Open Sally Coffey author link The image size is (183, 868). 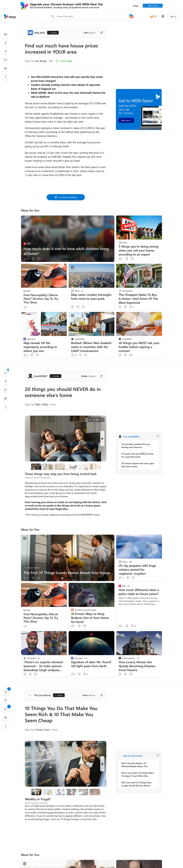42,404
